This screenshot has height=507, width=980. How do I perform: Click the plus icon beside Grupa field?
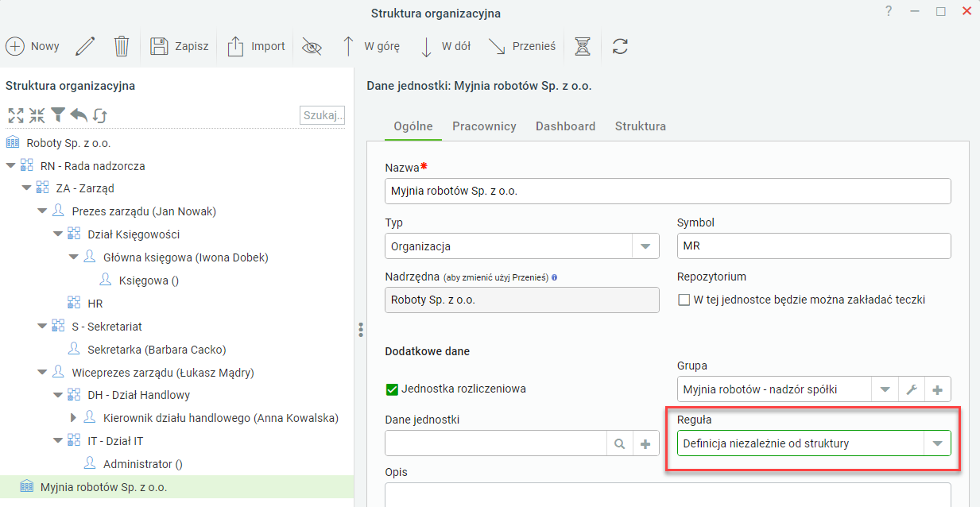pyautogui.click(x=938, y=389)
